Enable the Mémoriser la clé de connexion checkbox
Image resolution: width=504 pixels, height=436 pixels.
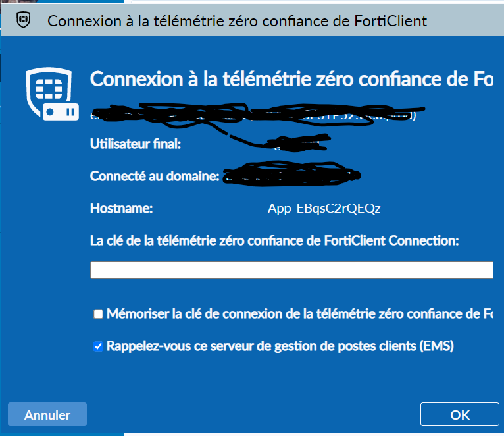[x=98, y=314]
